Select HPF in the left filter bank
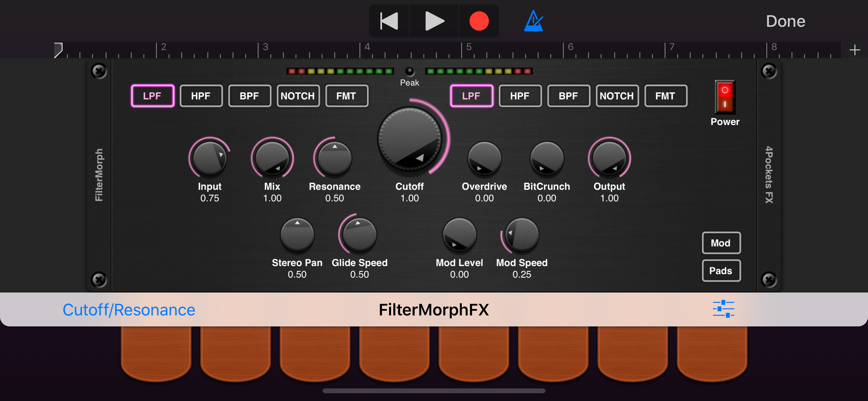The image size is (868, 401). [201, 96]
